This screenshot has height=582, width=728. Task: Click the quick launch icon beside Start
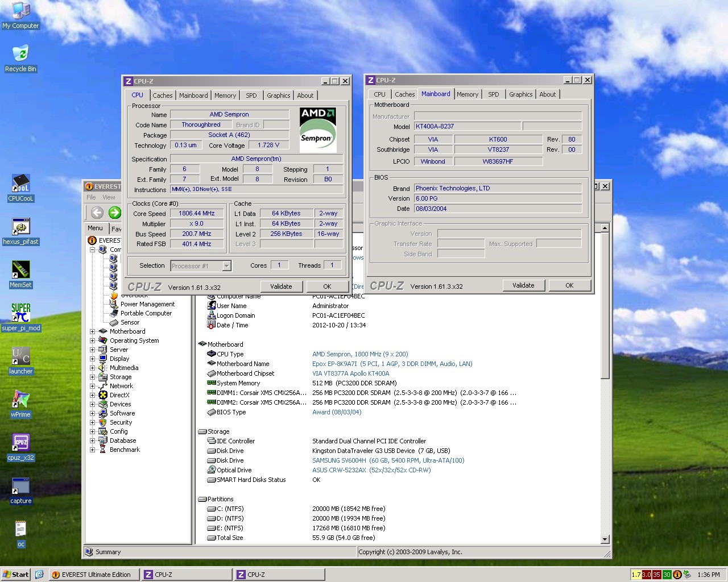39,575
